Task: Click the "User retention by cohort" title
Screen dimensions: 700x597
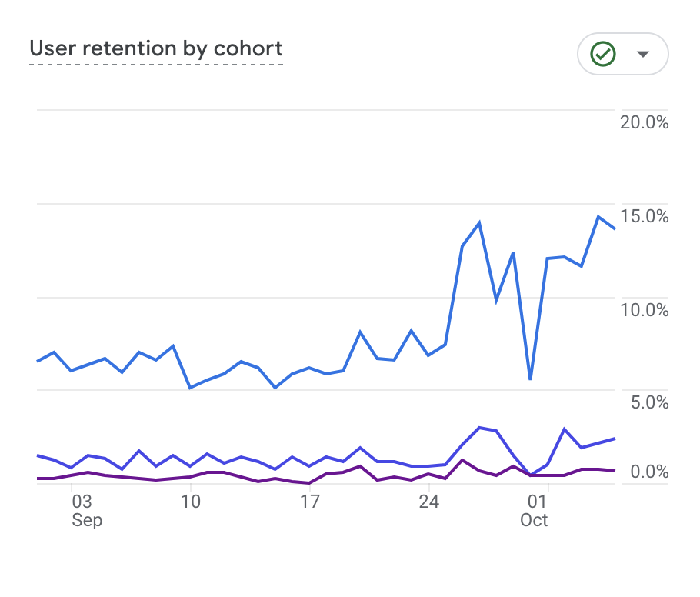Action: [156, 48]
